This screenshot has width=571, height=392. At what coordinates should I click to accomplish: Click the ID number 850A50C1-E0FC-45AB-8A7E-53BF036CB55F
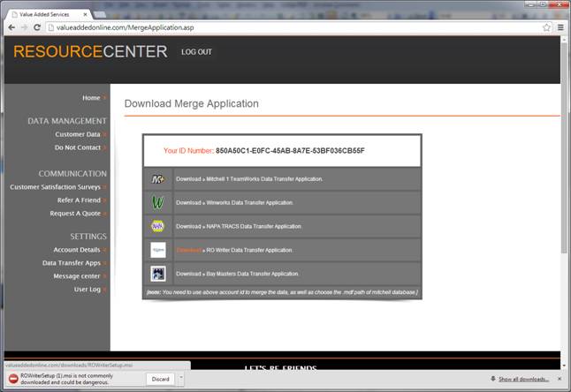(290, 151)
